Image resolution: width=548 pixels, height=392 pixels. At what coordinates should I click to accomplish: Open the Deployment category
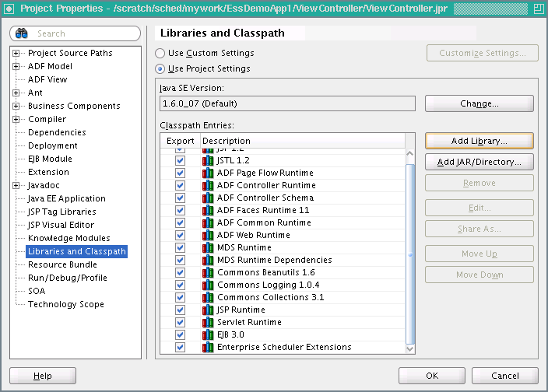tap(53, 145)
